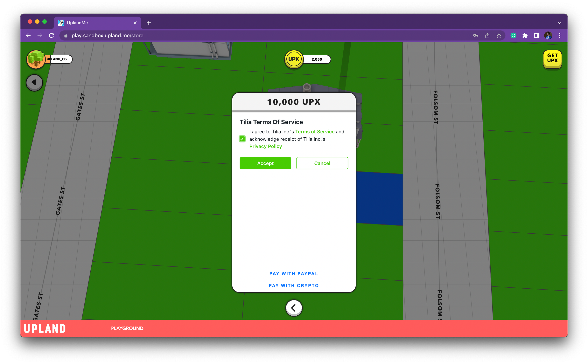Screen dimensions: 588x364
Task: Open the Chrome profile avatar
Action: pos(548,36)
